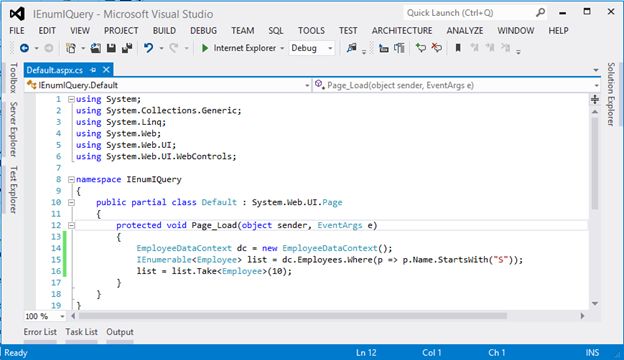Image resolution: width=624 pixels, height=360 pixels.
Task: Save the current file using the disk icon
Action: coord(111,48)
